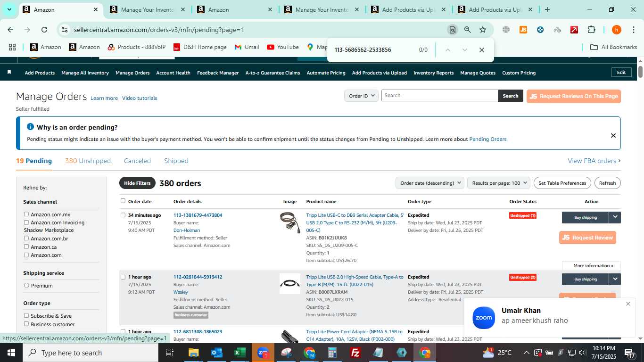Open D&H Home page bookmark
Viewport: 644px width, 362px height.
(x=200, y=47)
